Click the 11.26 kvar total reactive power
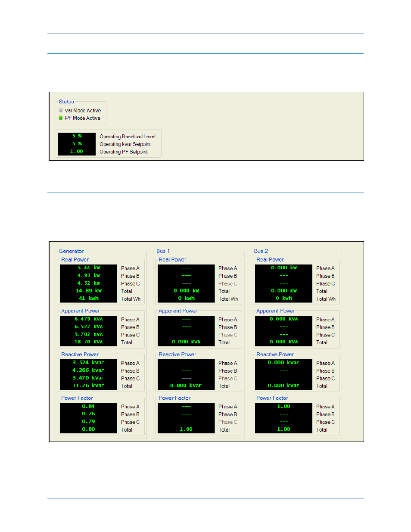 89,386
